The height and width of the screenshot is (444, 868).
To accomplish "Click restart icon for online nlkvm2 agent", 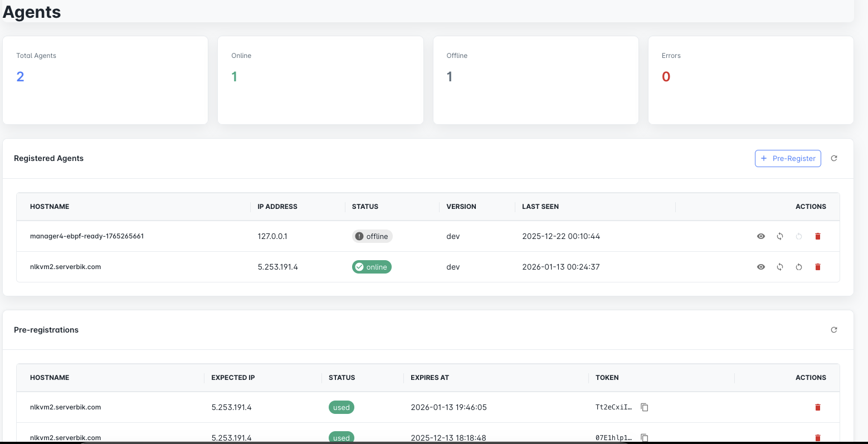I will coord(799,267).
